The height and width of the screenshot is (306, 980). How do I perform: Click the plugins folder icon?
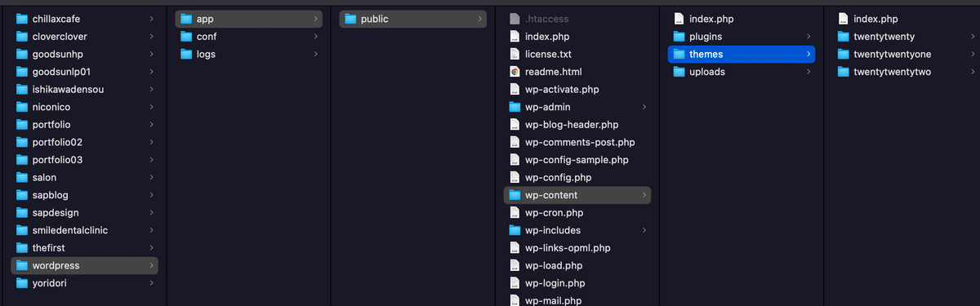click(x=679, y=37)
